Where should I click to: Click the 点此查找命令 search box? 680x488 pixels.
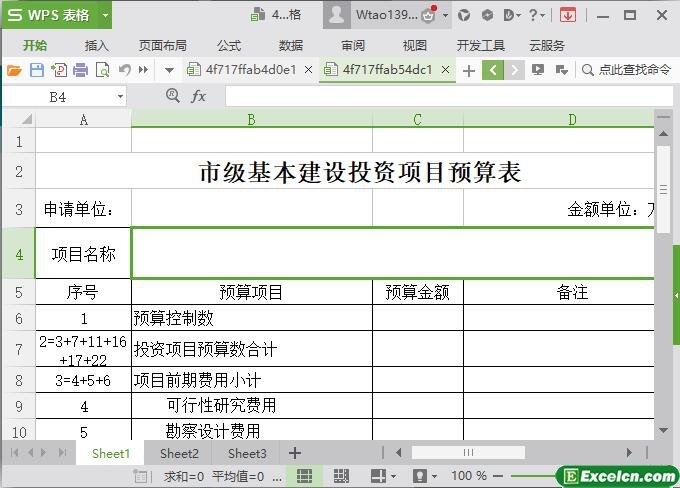tap(625, 70)
